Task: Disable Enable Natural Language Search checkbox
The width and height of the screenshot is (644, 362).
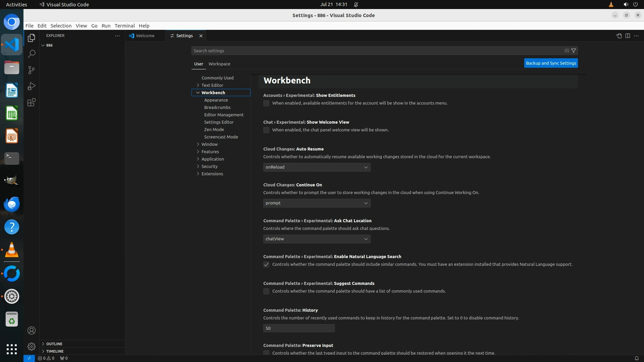Action: [x=266, y=264]
